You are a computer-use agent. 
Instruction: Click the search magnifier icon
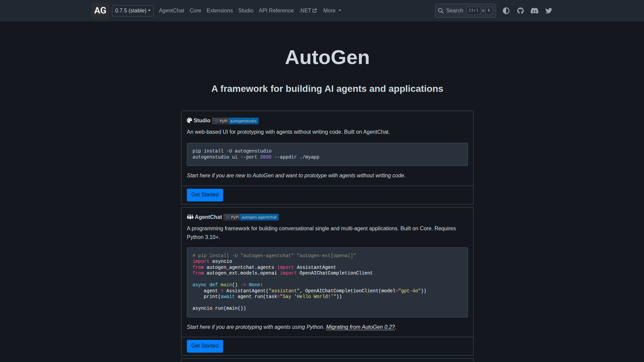click(441, 11)
